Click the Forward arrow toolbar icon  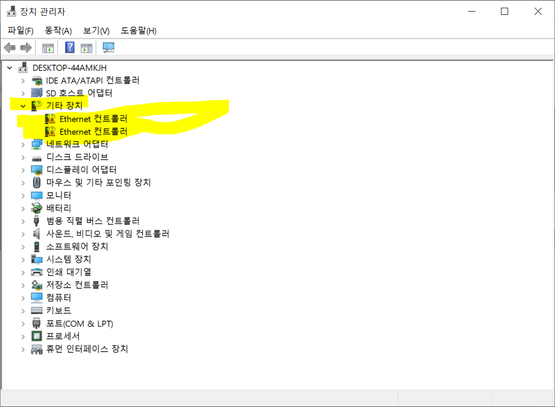click(x=26, y=47)
